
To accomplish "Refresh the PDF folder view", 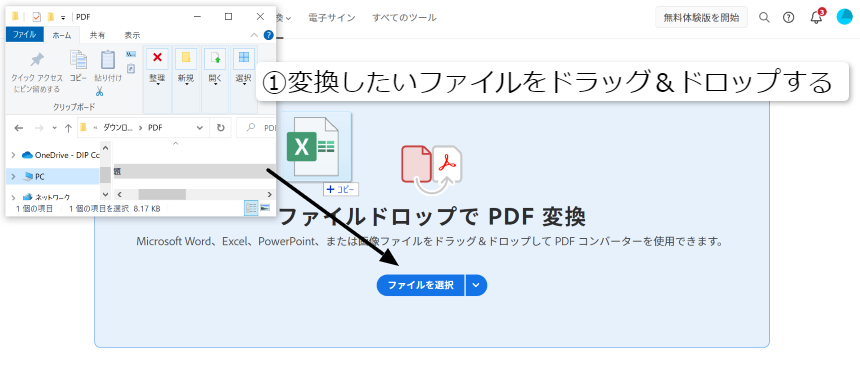I will (x=220, y=128).
